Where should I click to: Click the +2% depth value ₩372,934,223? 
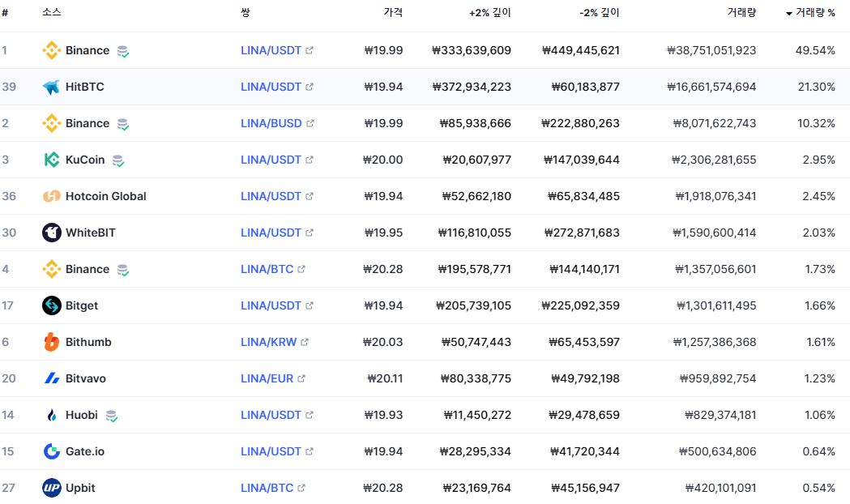point(472,87)
